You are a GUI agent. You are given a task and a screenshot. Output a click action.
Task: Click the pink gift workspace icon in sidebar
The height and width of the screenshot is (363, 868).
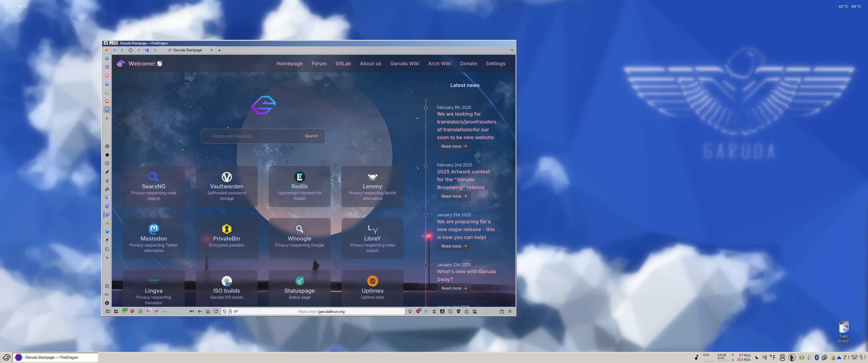[107, 75]
